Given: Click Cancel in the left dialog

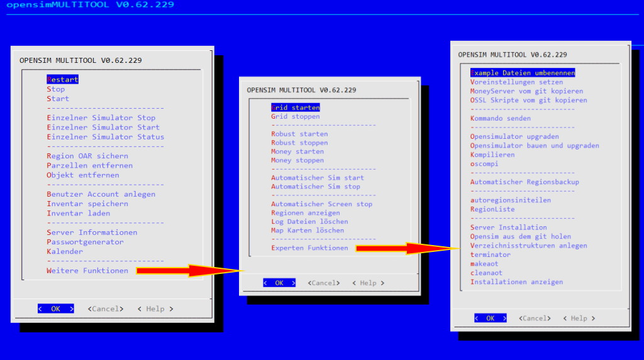Looking at the screenshot, I should coord(106,308).
